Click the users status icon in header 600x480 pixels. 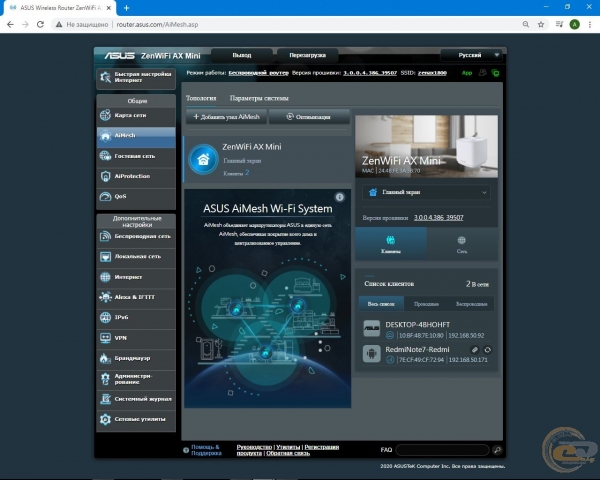point(483,72)
